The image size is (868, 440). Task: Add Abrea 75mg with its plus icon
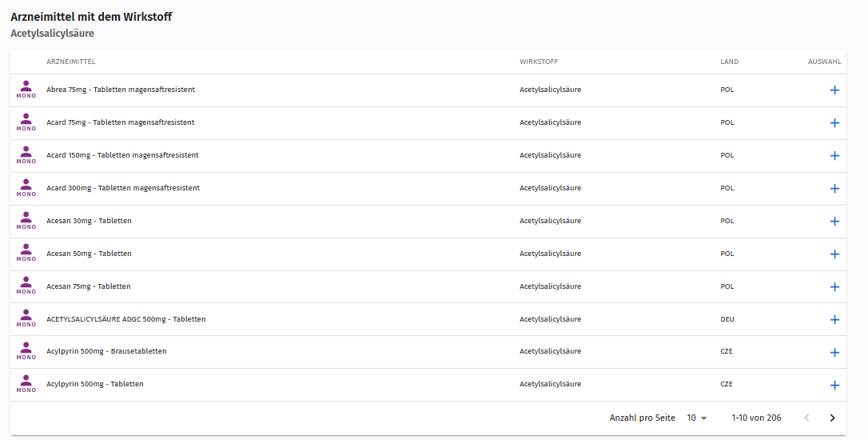point(834,90)
